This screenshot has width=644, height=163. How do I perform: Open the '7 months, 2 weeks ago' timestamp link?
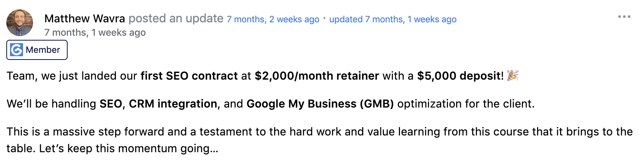[273, 19]
